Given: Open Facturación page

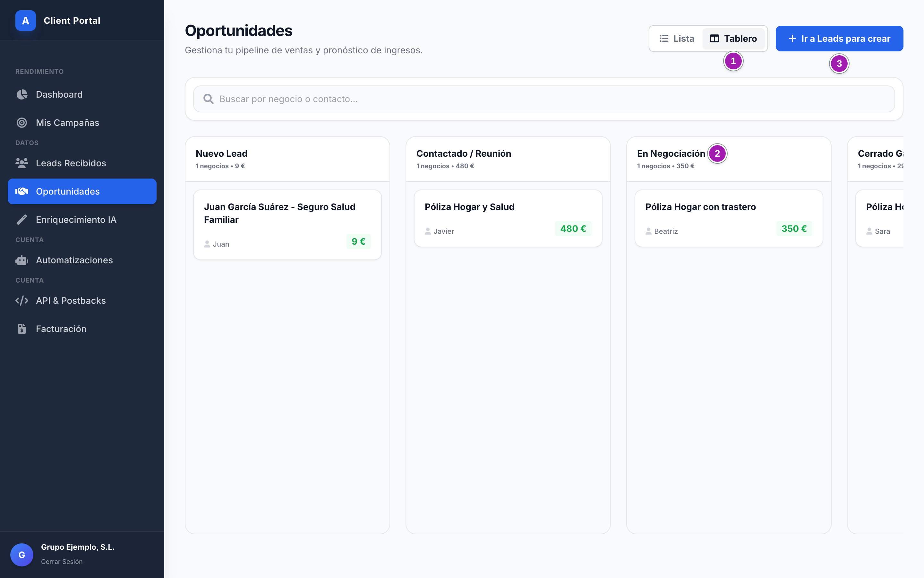Looking at the screenshot, I should coord(82,329).
